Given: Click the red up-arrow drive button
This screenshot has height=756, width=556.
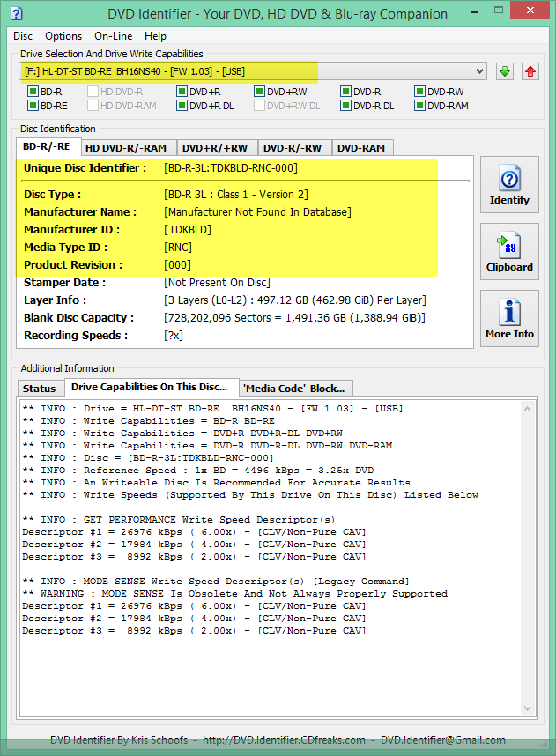Looking at the screenshot, I should tap(530, 72).
